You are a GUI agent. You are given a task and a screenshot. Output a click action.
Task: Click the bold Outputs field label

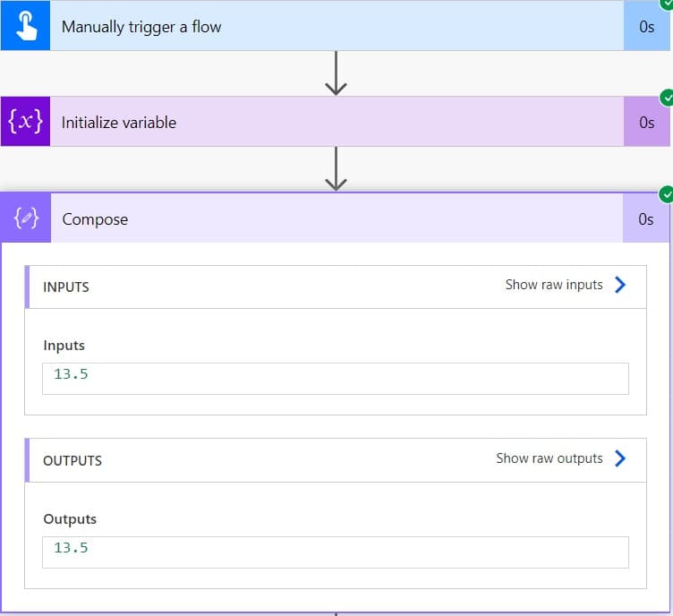pos(70,519)
